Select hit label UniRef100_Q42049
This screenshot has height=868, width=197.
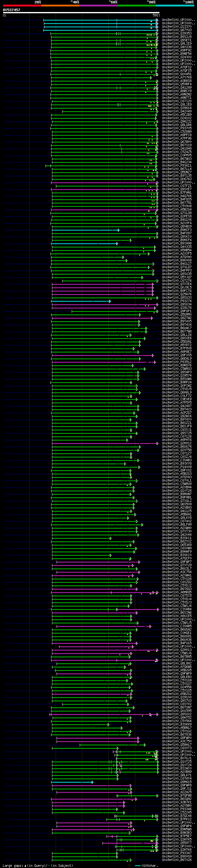[177, 111]
